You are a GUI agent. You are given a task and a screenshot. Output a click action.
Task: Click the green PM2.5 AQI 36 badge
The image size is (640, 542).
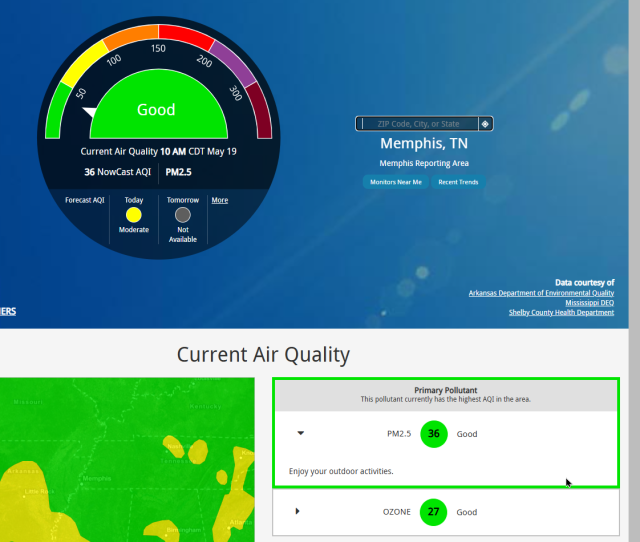[434, 434]
